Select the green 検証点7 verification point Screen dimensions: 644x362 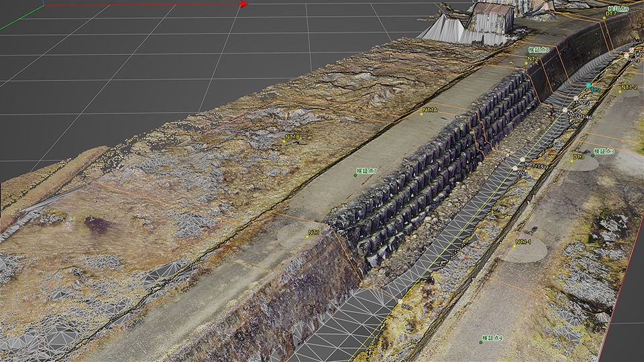coord(355,176)
